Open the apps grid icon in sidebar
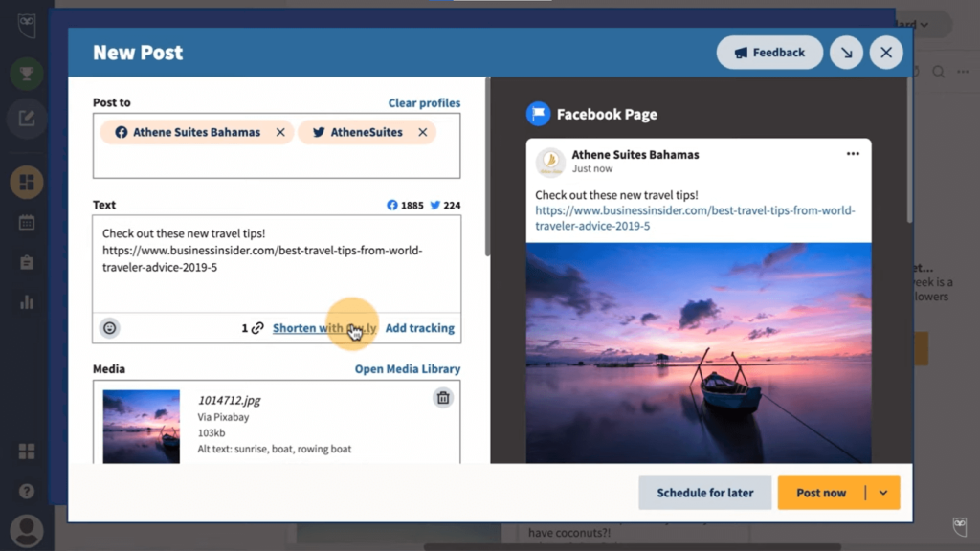The height and width of the screenshot is (551, 980). [26, 452]
